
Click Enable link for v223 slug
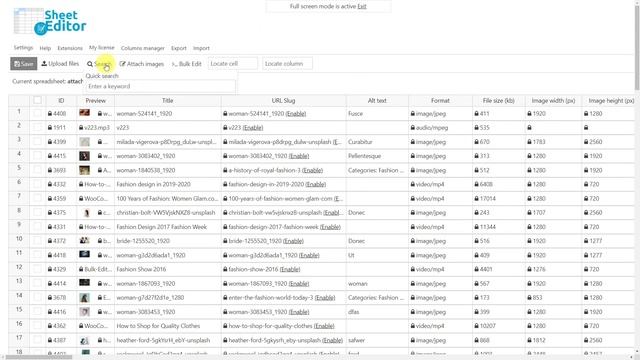253,128
